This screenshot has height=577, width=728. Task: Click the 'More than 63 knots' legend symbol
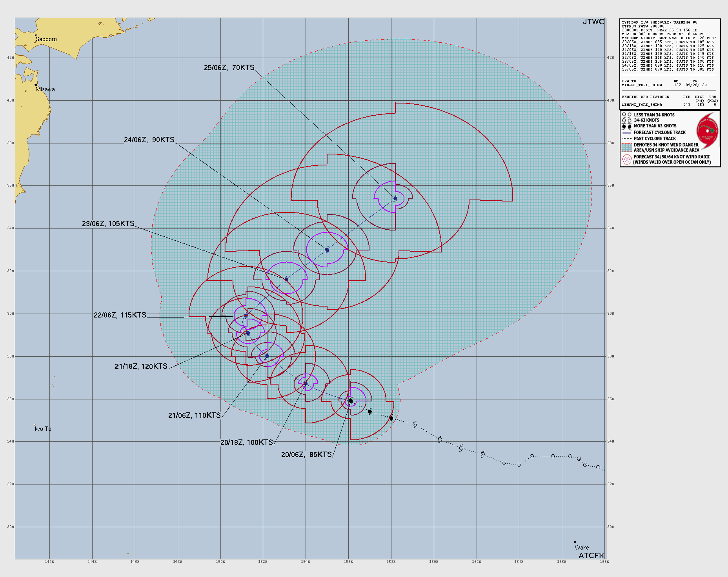[x=626, y=126]
